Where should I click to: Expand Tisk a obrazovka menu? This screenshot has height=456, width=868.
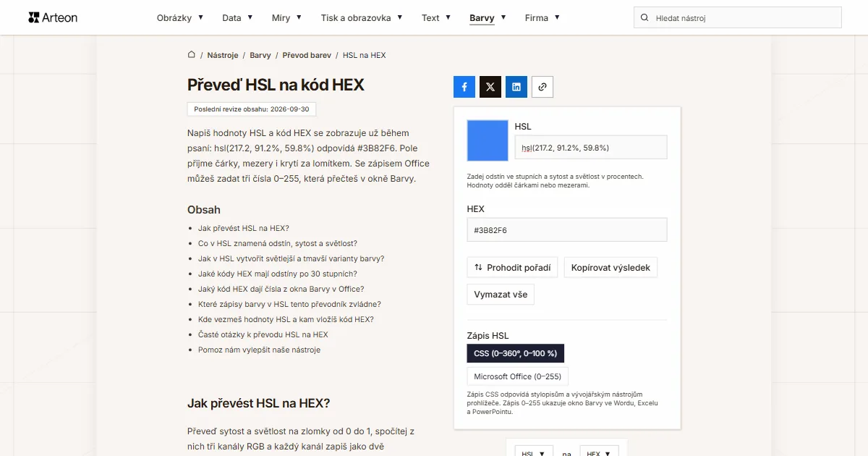[x=362, y=17]
